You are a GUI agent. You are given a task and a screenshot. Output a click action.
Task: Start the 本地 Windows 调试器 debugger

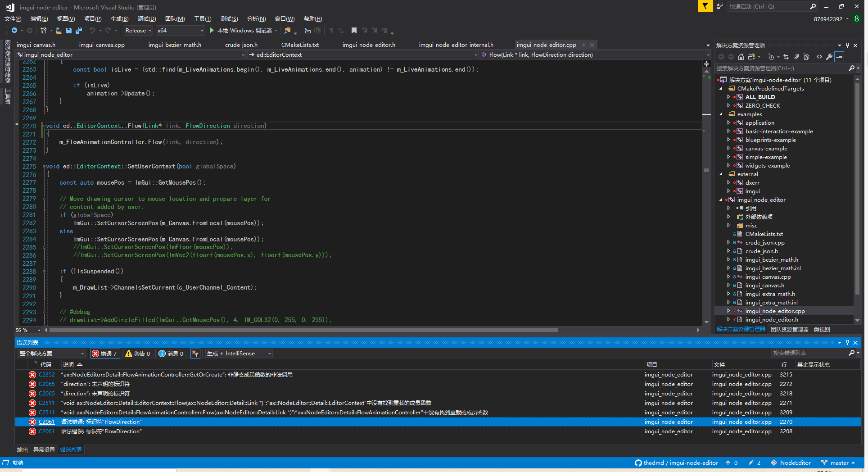(x=243, y=31)
